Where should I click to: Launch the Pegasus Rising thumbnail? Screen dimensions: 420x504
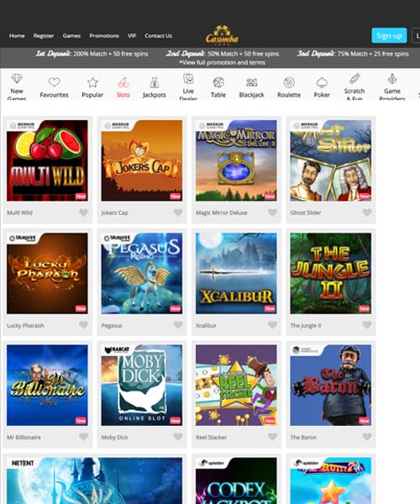pos(142,273)
